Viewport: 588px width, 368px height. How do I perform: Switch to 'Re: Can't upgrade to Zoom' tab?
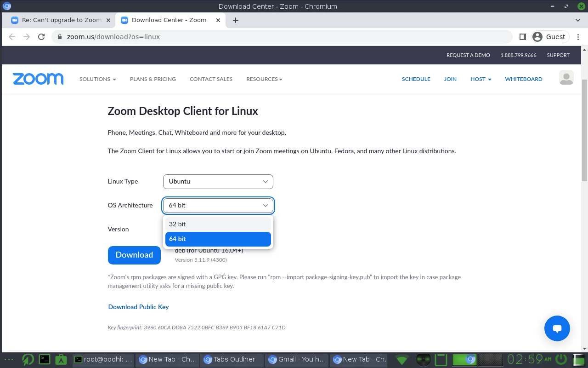click(61, 20)
